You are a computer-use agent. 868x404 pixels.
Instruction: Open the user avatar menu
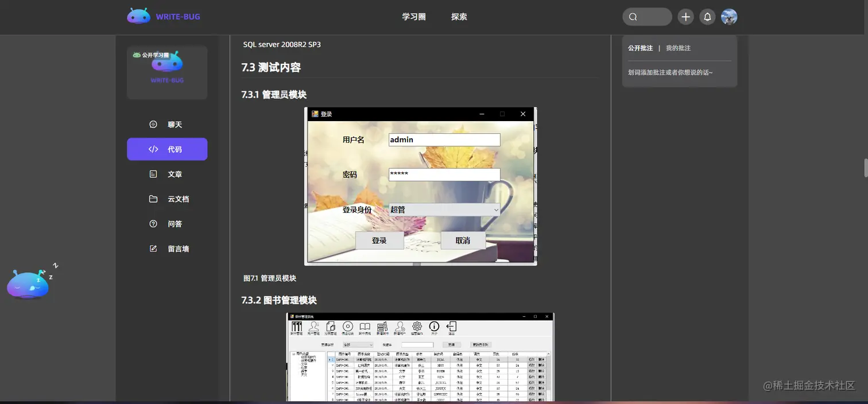tap(729, 17)
